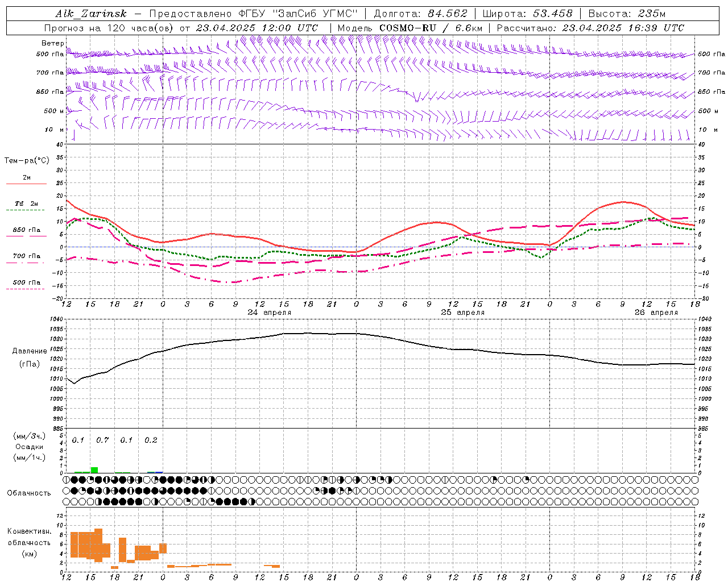The height and width of the screenshot is (582, 728).
Task: Select the COSMO-RU model label in header
Action: tap(407, 28)
